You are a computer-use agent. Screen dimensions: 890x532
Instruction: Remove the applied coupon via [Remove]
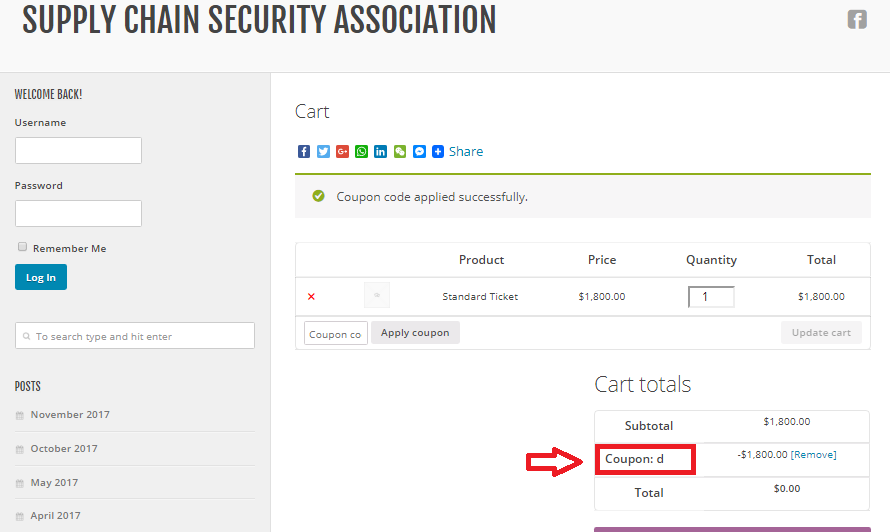813,455
